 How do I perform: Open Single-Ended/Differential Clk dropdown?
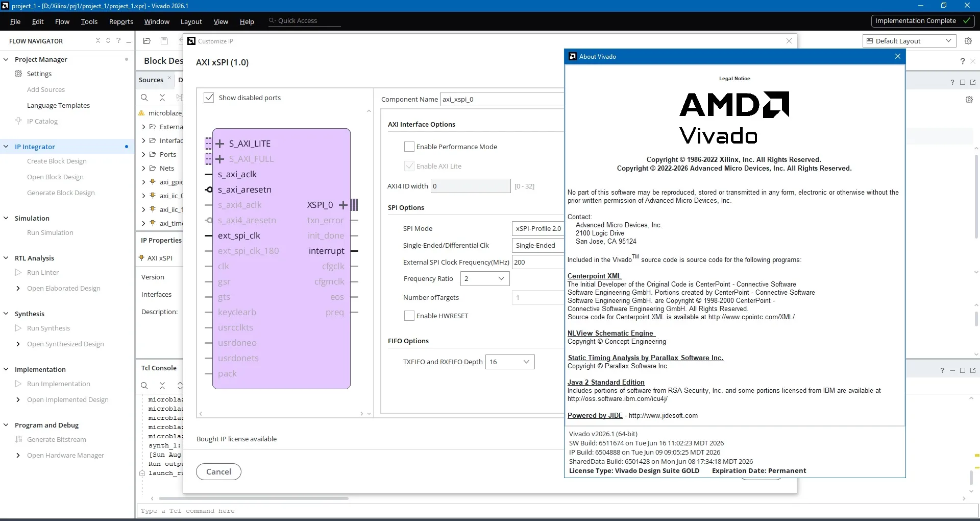click(538, 246)
